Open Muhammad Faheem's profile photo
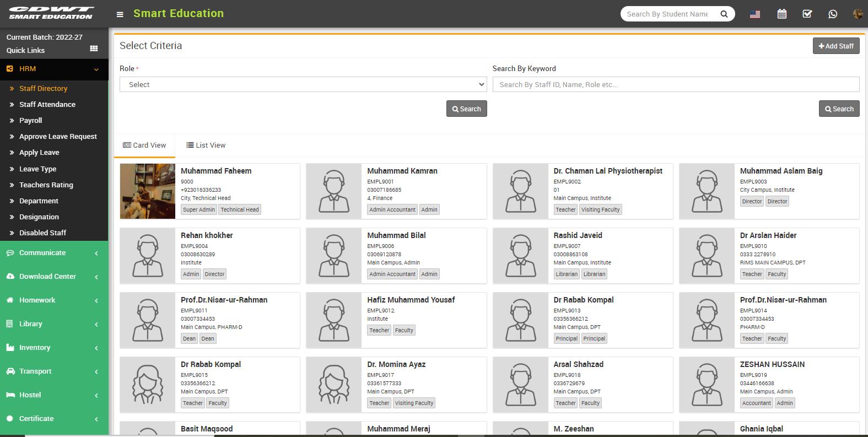868x437 pixels. [148, 191]
